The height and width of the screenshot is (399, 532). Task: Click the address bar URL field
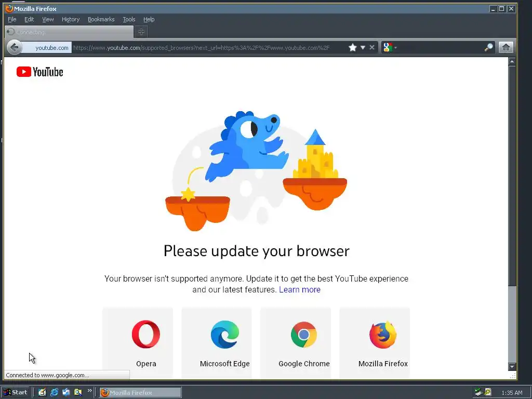pos(209,47)
